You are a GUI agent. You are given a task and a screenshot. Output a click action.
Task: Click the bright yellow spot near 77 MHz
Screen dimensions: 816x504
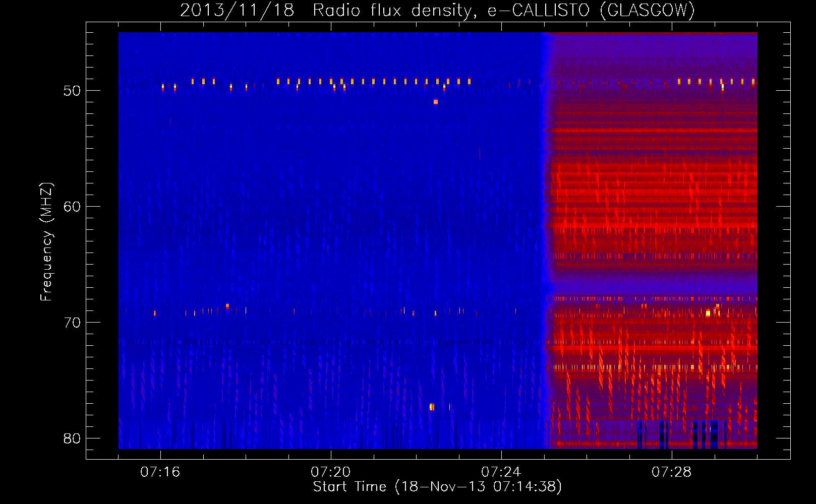coord(432,407)
